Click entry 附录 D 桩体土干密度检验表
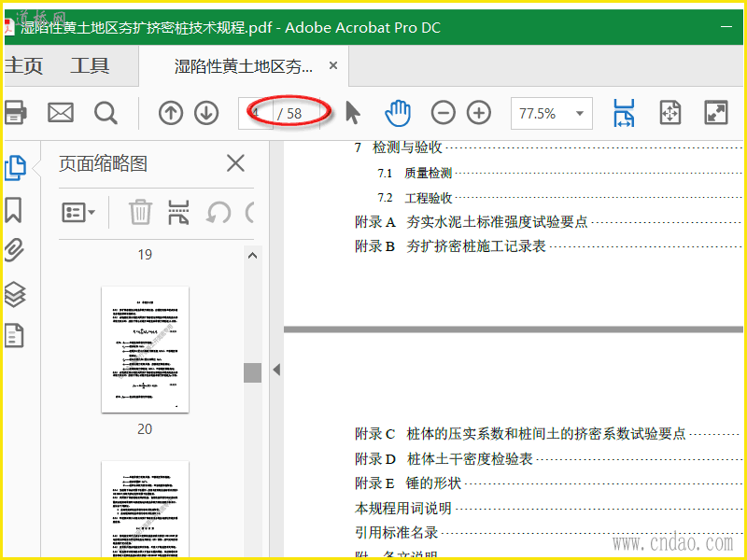Image resolution: width=747 pixels, height=560 pixels. pyautogui.click(x=444, y=459)
